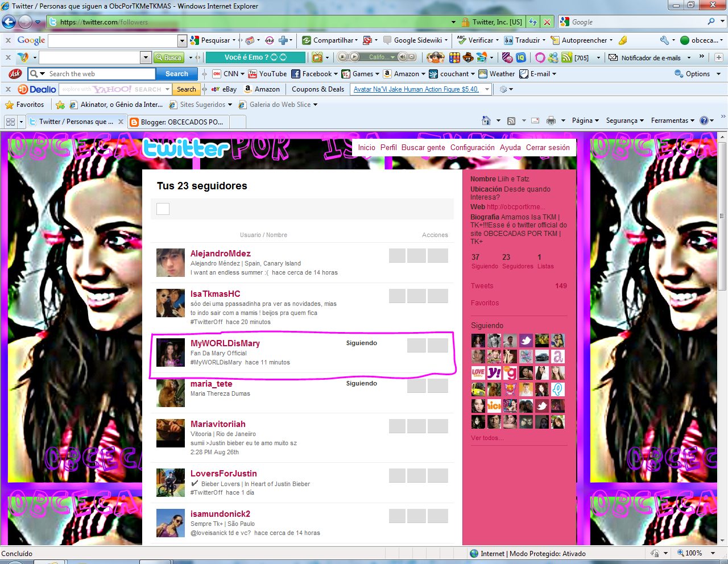Viewport: 728px width, 564px height.
Task: Go to Inicio in Twitter navigation
Action: coord(367,147)
